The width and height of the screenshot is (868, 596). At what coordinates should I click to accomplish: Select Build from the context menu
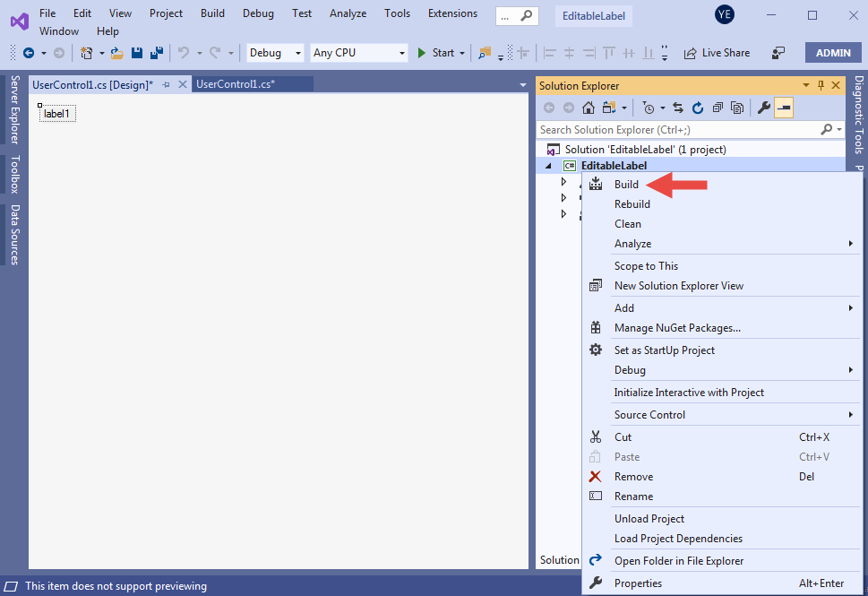[x=626, y=185]
